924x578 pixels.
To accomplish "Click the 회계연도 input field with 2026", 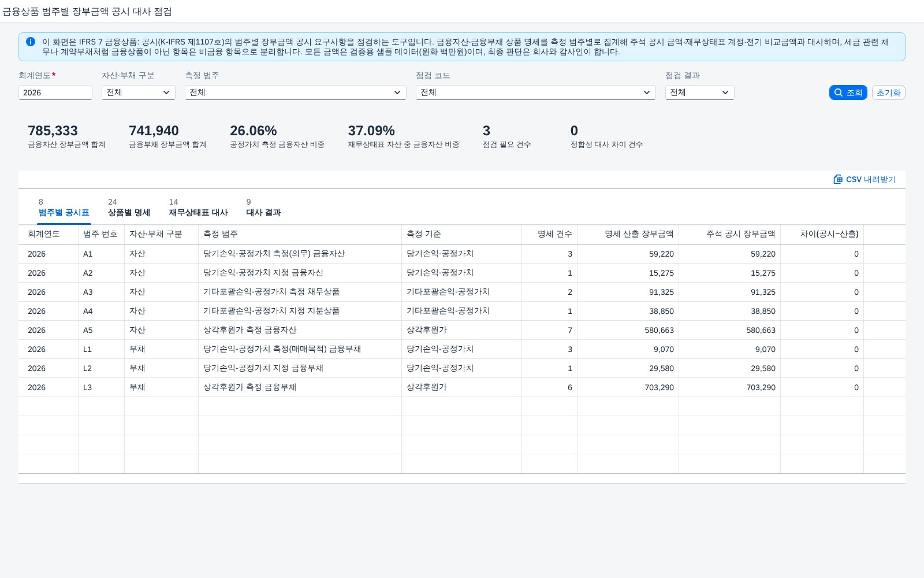I will pos(55,92).
